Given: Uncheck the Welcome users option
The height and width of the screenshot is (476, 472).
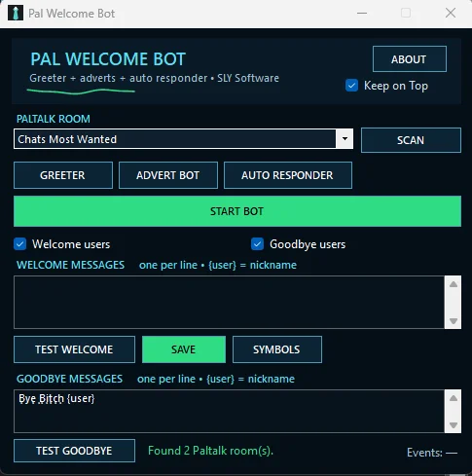Looking at the screenshot, I should coord(20,244).
